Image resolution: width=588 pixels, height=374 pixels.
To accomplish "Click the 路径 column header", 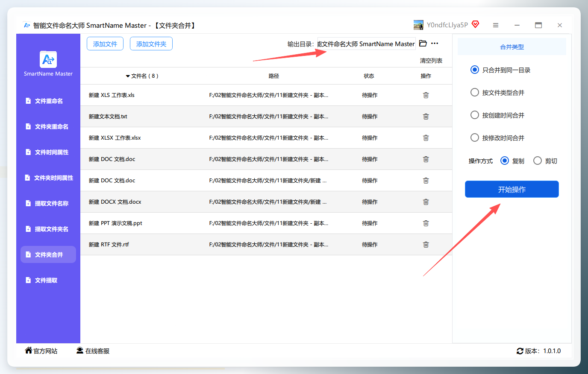I will coord(274,76).
